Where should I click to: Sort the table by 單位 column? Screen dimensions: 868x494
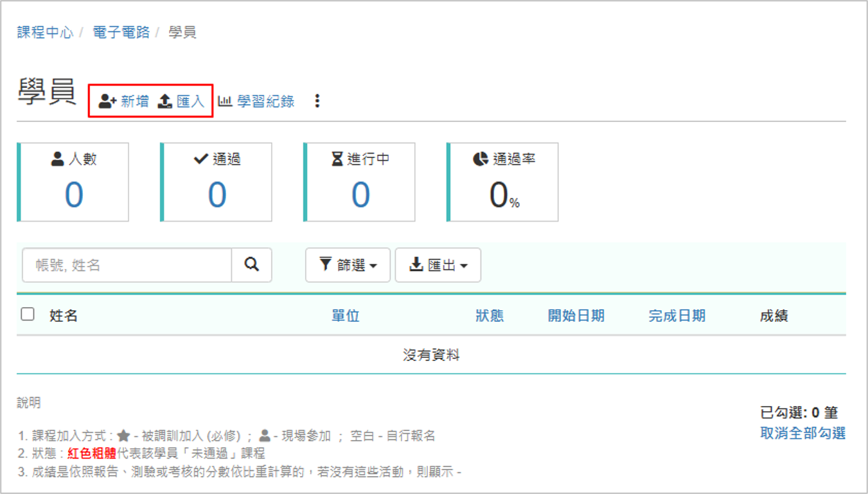click(346, 315)
